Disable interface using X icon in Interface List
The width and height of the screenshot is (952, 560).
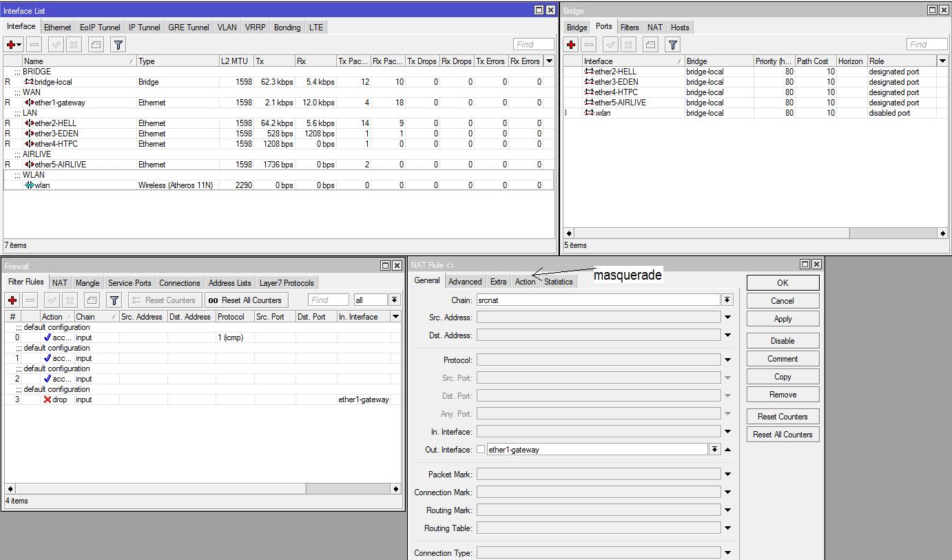(x=74, y=45)
